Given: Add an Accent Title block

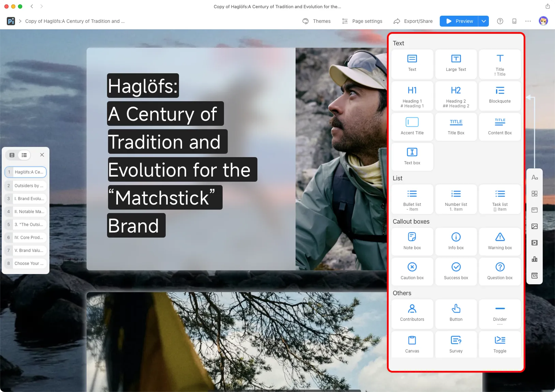Looking at the screenshot, I should pos(412,127).
